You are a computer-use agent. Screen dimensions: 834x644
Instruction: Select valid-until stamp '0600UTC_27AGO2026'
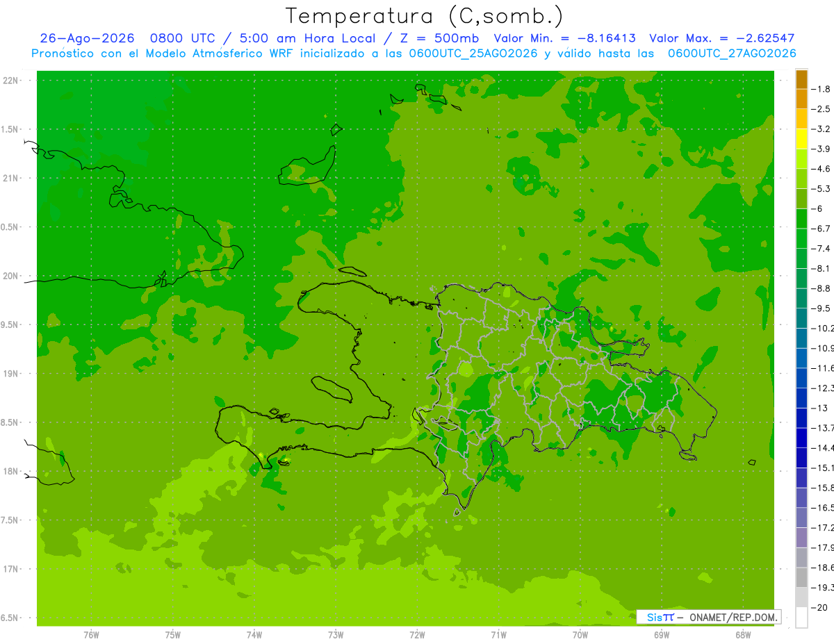tap(732, 53)
